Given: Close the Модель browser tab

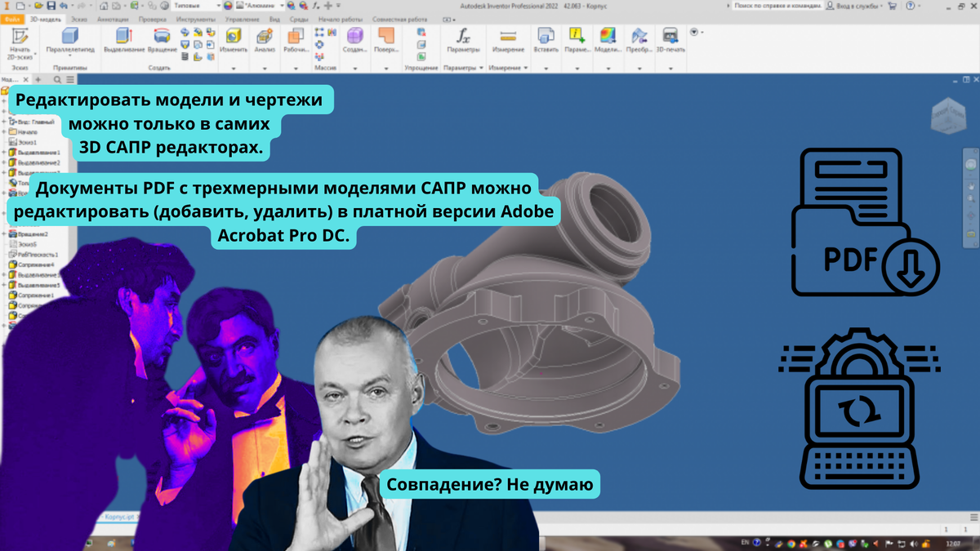Looking at the screenshot, I should (x=25, y=80).
